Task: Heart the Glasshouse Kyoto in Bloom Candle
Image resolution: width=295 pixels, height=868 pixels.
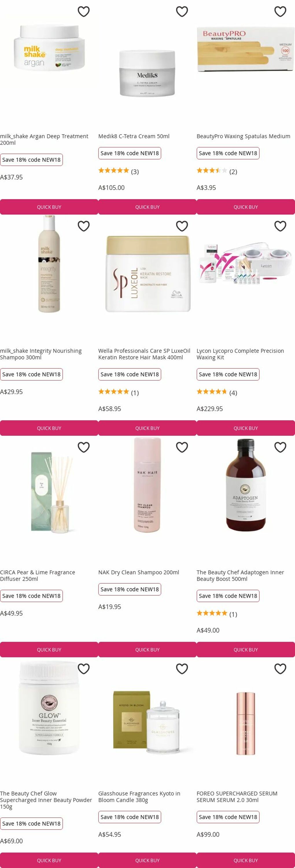Action: (182, 669)
